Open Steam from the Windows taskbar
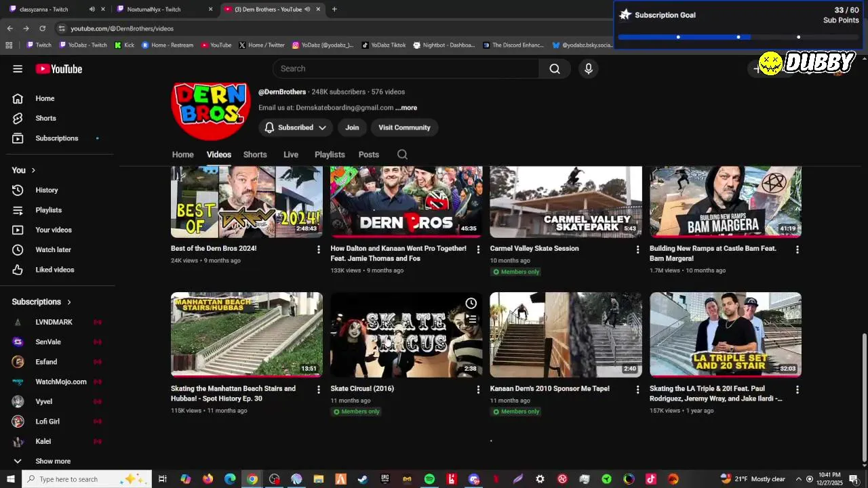This screenshot has height=488, width=868. point(363,479)
